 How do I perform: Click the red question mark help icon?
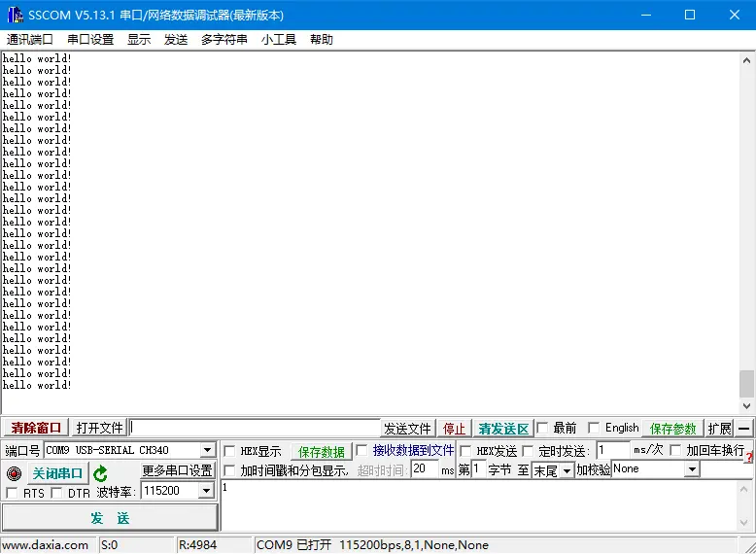pyautogui.click(x=749, y=457)
